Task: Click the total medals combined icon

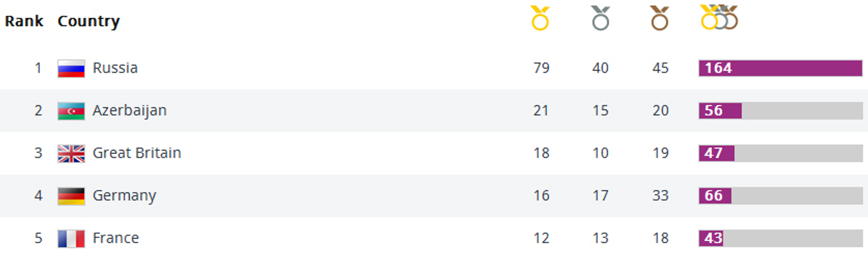Action: pos(719,17)
